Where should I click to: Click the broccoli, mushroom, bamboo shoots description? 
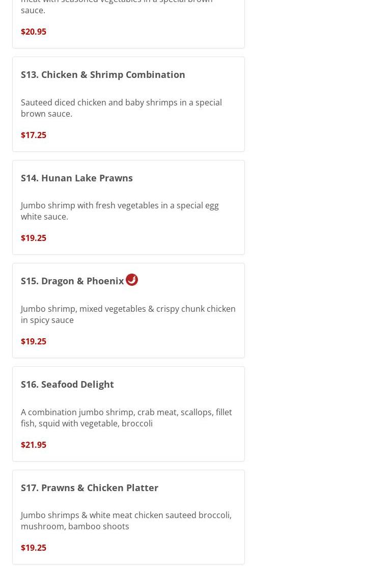tap(126, 521)
